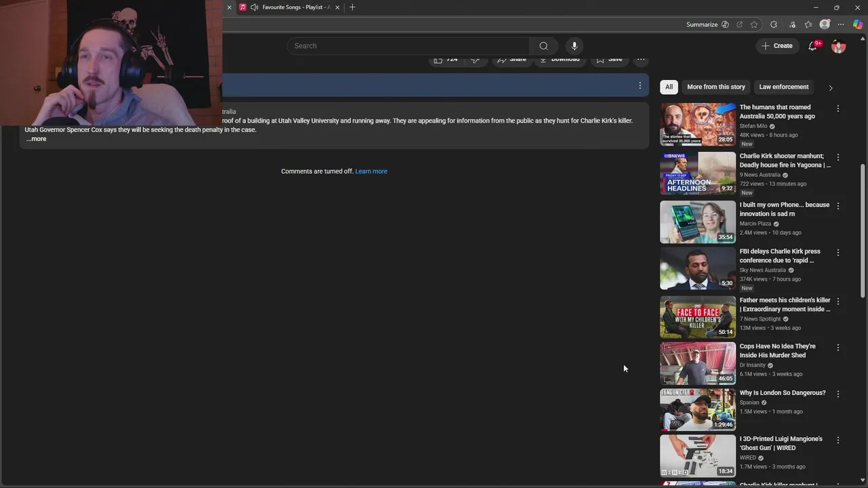Follow the Learn more link about comments
The height and width of the screenshot is (488, 868).
tap(371, 171)
